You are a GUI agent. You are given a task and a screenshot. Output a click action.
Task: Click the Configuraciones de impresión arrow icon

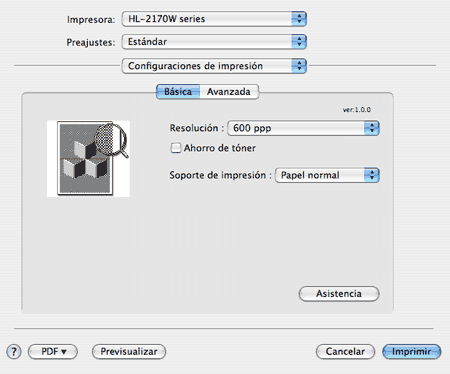click(x=299, y=66)
